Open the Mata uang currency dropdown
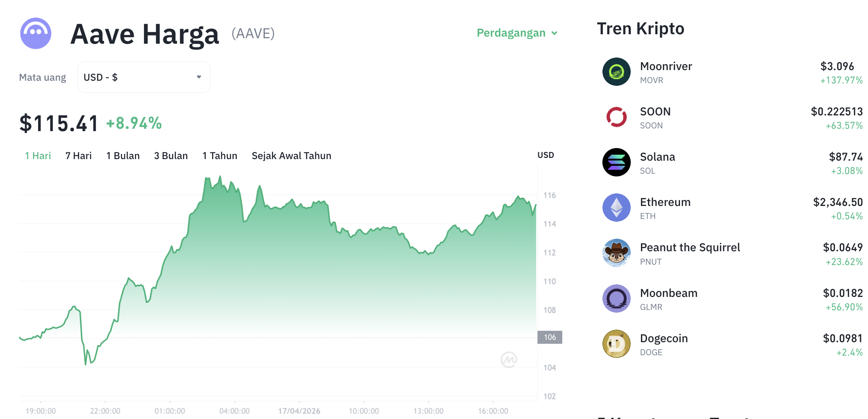Screen dimensions: 868x419 (x=144, y=77)
